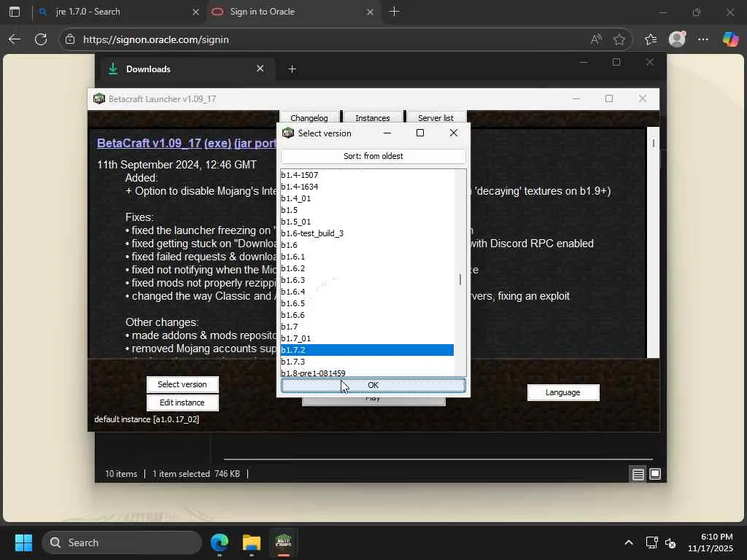The image size is (747, 560).
Task: Open Microsoft Edge from the taskbar
Action: click(x=220, y=542)
